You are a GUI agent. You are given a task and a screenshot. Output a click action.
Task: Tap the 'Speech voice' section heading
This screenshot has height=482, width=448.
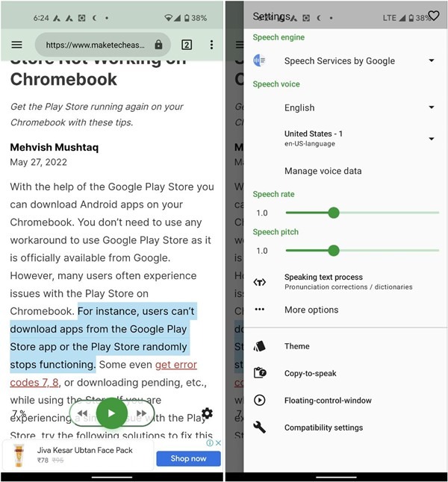pos(276,84)
